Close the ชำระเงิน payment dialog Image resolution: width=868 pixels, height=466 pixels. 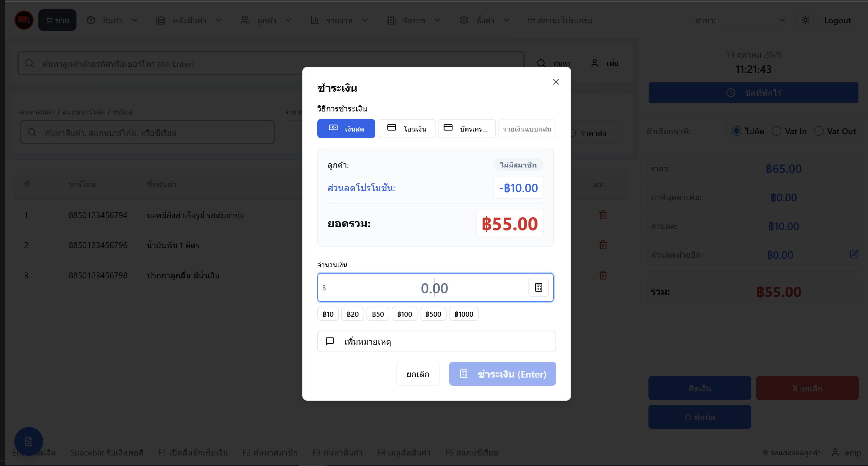tap(556, 82)
